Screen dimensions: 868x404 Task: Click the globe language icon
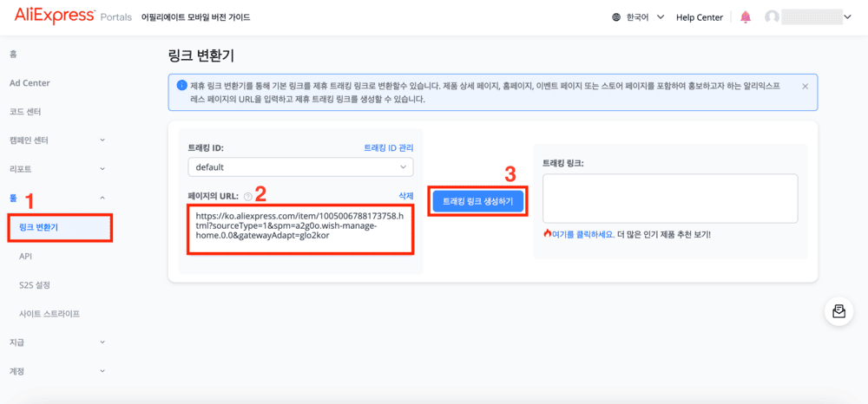[x=616, y=17]
